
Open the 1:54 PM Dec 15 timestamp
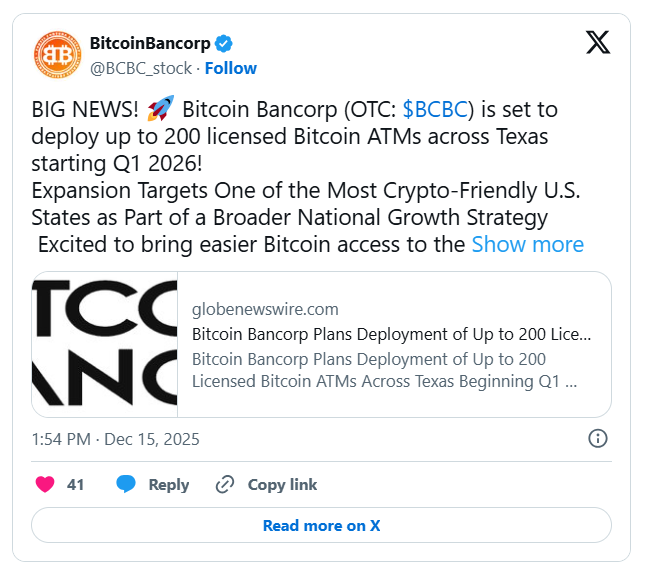(115, 439)
